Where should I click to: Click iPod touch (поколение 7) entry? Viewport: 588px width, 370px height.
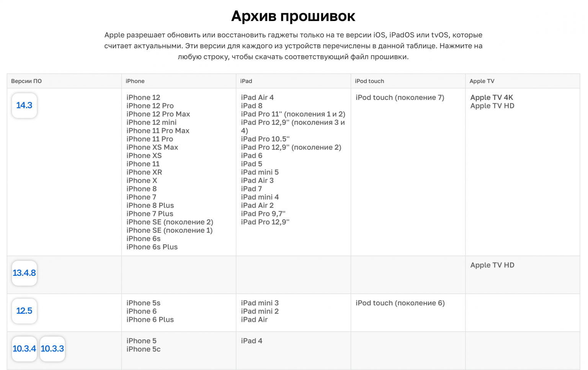click(400, 98)
